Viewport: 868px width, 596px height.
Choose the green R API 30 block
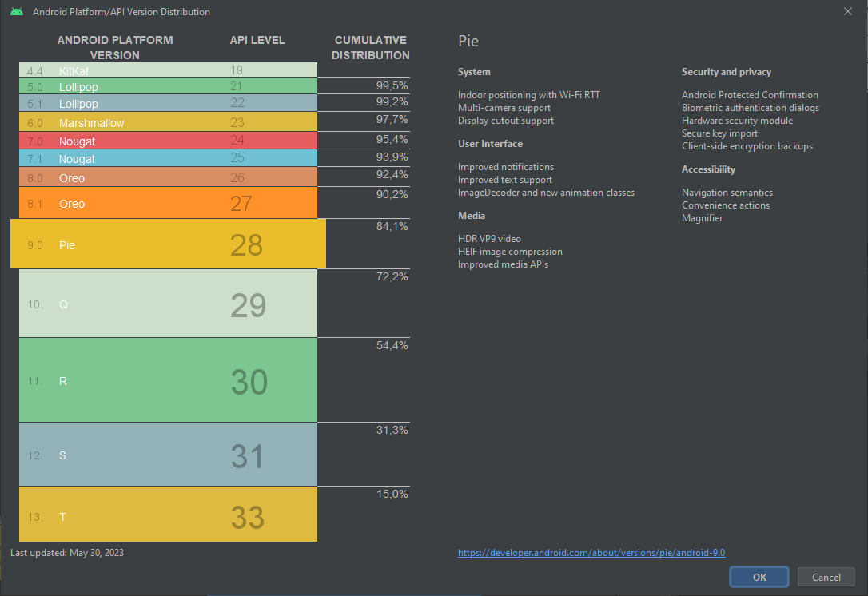point(168,381)
